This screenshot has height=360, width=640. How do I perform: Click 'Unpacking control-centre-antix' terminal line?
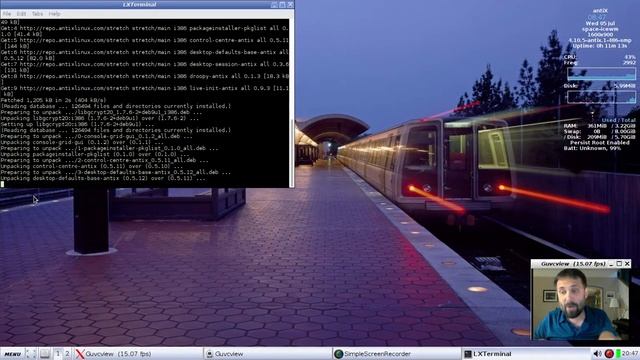[92, 167]
